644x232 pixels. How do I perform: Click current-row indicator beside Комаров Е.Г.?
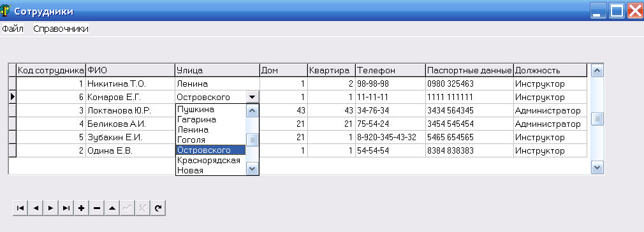[12, 98]
